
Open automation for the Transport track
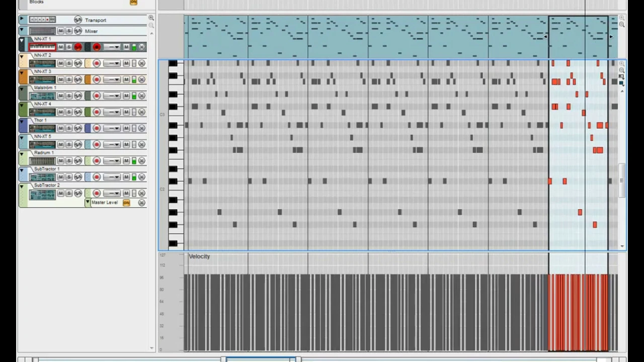[x=77, y=20]
